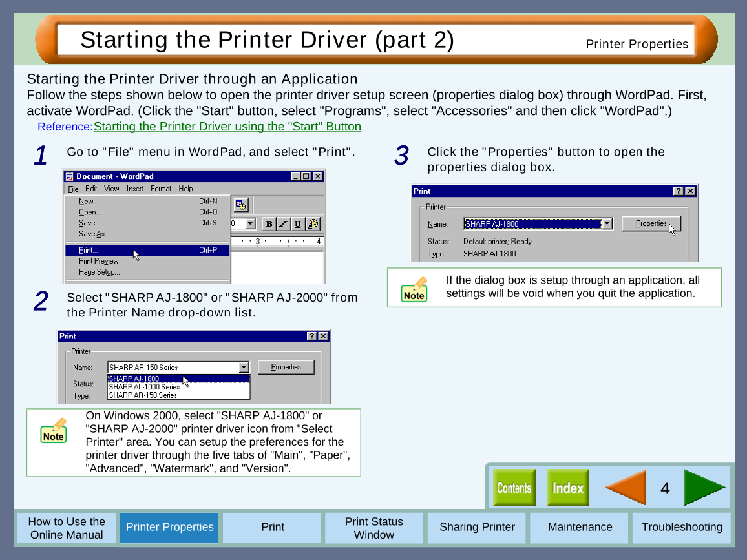Switch to the Print tab
The height and width of the screenshot is (560, 747).
(273, 528)
